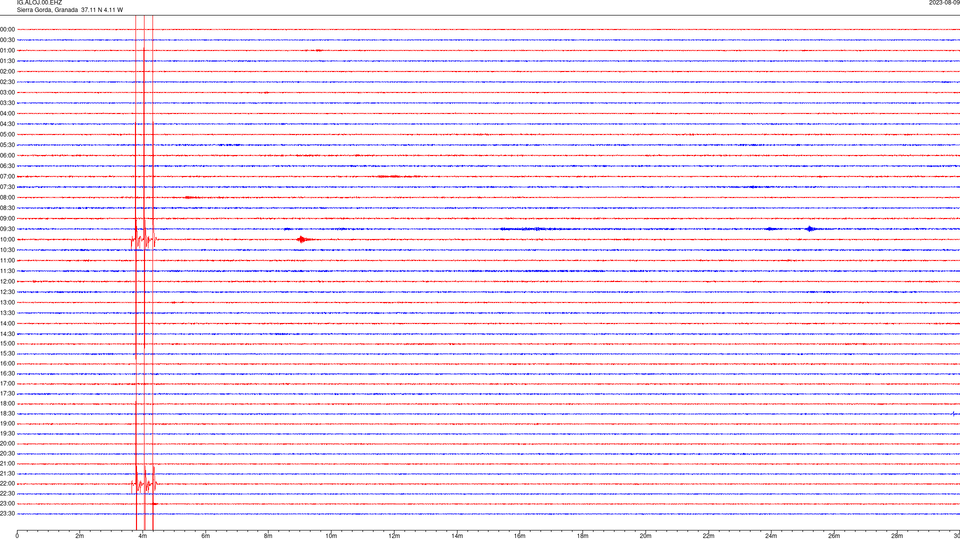Viewport: 960px width, 540px height.
Task: Select the 08:00 trace time label
Action: click(7, 198)
